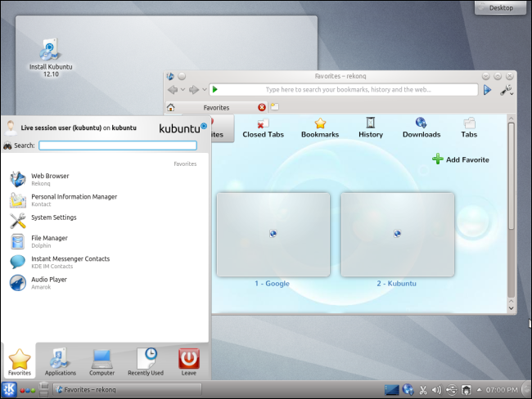The width and height of the screenshot is (532, 399).
Task: Switch to Favorites tab in launcher
Action: (x=20, y=362)
